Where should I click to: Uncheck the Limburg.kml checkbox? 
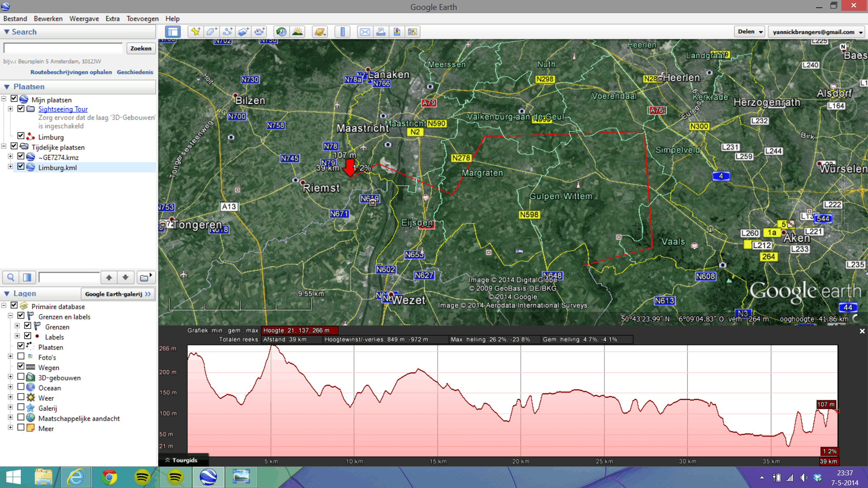tap(21, 167)
